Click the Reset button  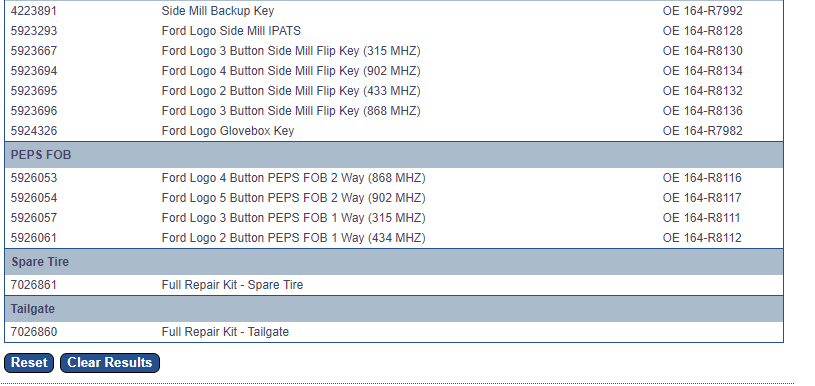(29, 363)
